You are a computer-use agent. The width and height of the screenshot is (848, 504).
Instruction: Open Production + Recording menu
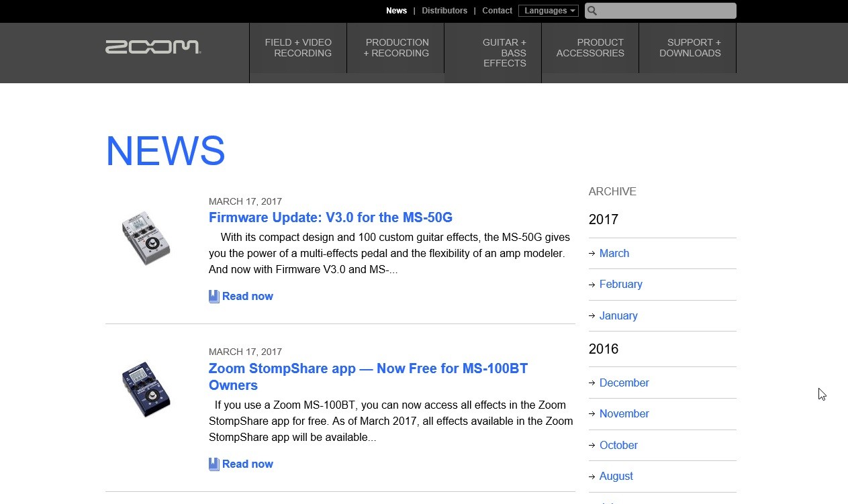(396, 48)
